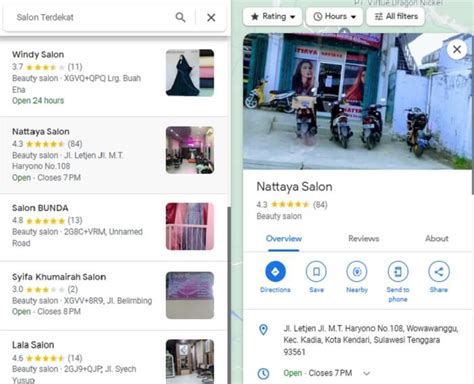This screenshot has width=474, height=384.
Task: Click the star icon in Rating filter
Action: [255, 16]
